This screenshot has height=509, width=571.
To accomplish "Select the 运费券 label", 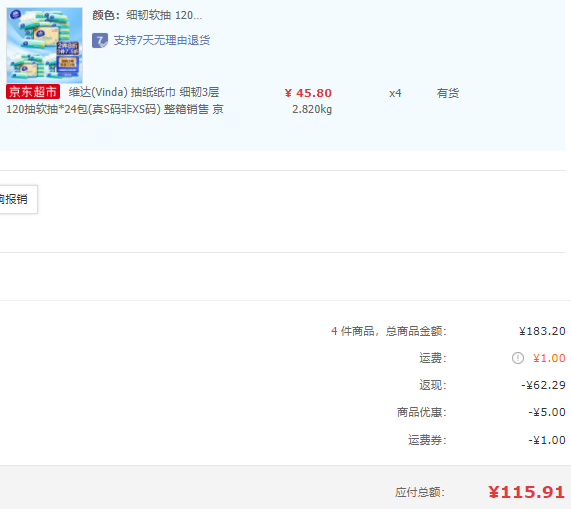I will tap(427, 440).
